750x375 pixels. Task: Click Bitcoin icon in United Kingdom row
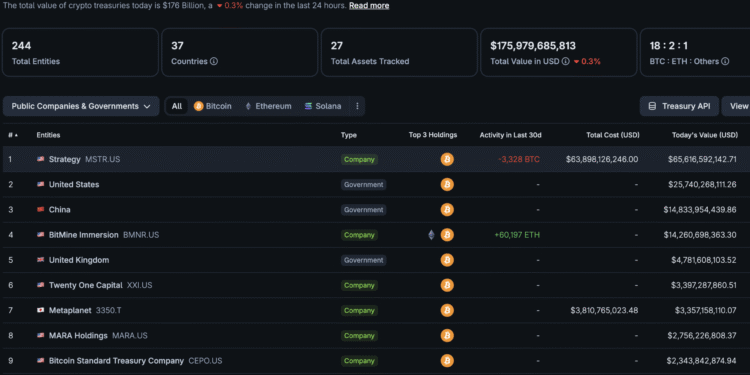coord(447,260)
